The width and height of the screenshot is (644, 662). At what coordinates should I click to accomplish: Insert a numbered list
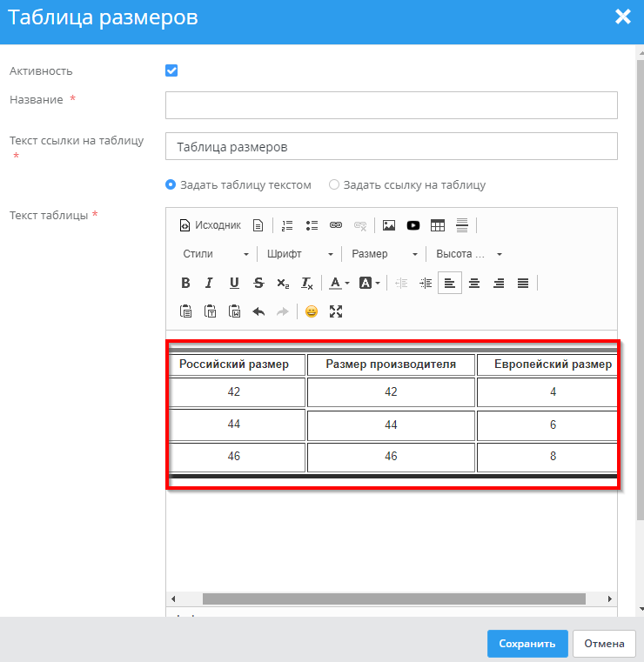tap(287, 225)
